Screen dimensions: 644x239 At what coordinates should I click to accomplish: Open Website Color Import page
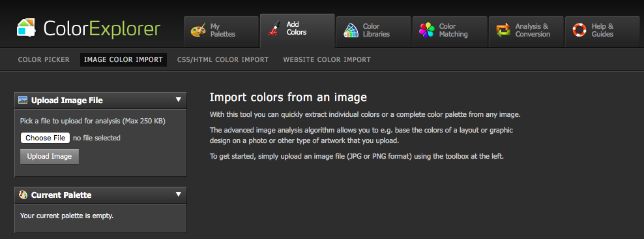[x=327, y=59]
